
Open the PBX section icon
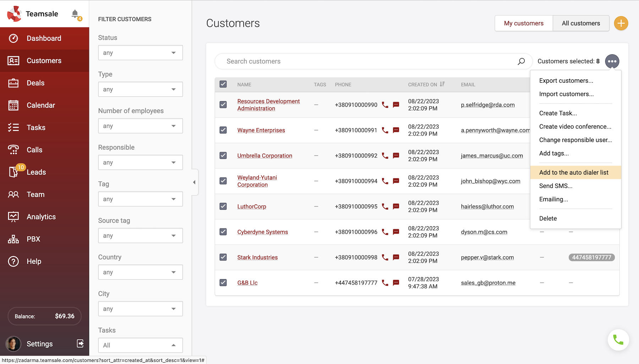click(x=13, y=239)
